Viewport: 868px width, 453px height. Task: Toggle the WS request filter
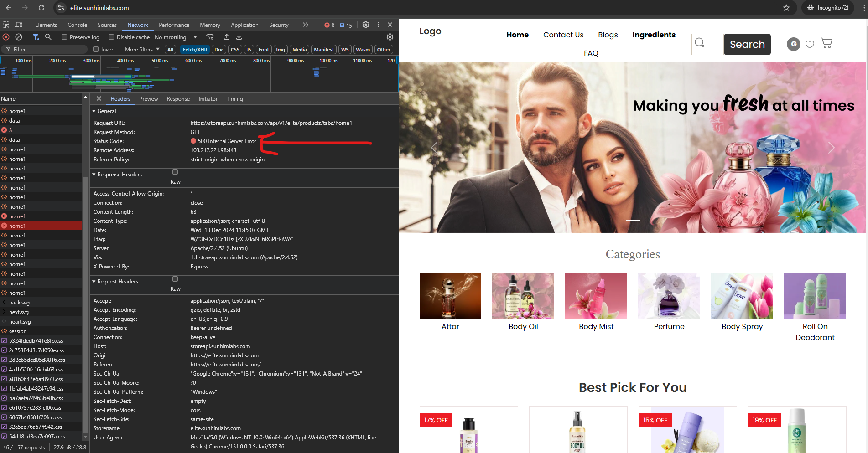coord(345,50)
